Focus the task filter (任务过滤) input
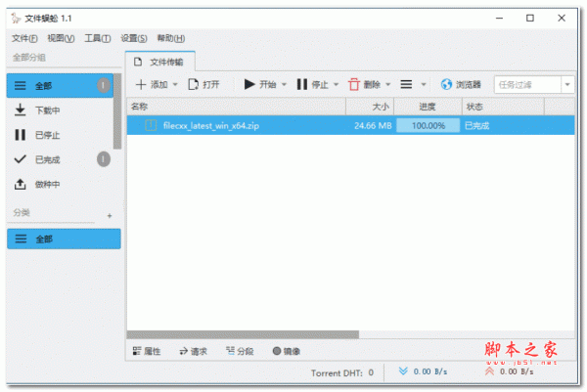The image size is (587, 392). click(x=527, y=84)
